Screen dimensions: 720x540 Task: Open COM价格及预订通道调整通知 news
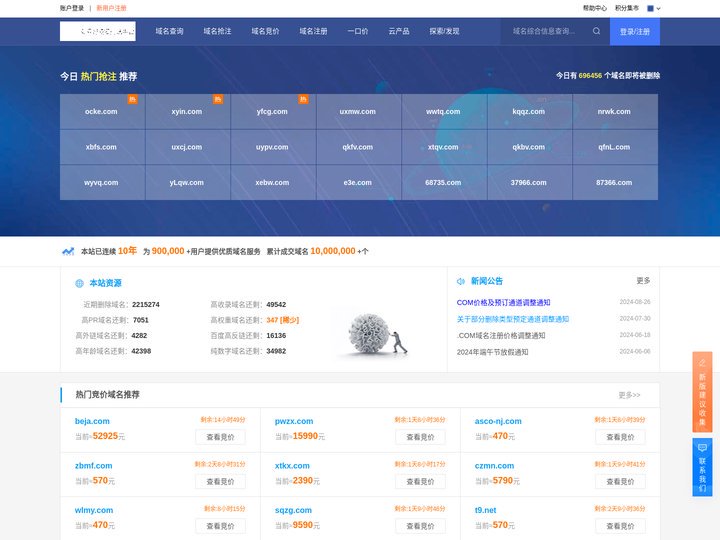(x=503, y=303)
